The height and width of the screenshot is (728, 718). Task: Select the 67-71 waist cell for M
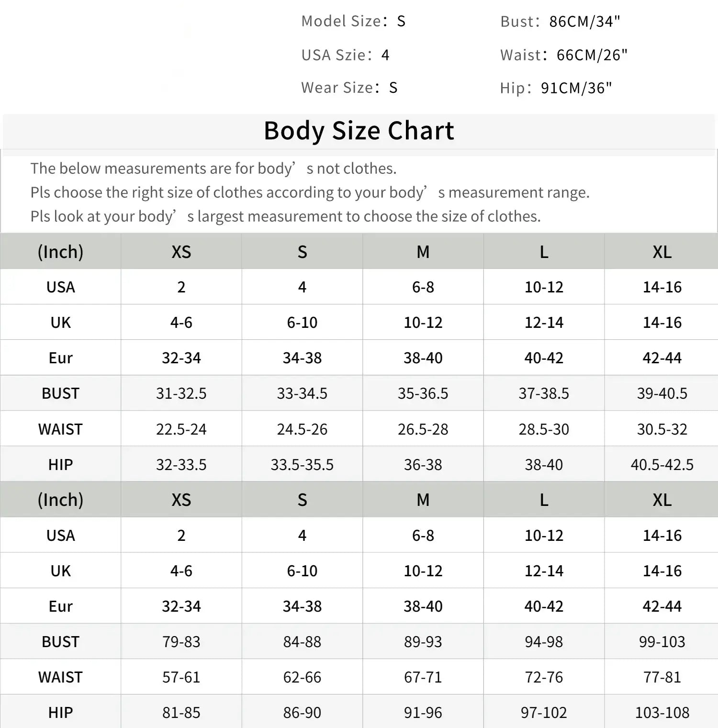tap(423, 677)
